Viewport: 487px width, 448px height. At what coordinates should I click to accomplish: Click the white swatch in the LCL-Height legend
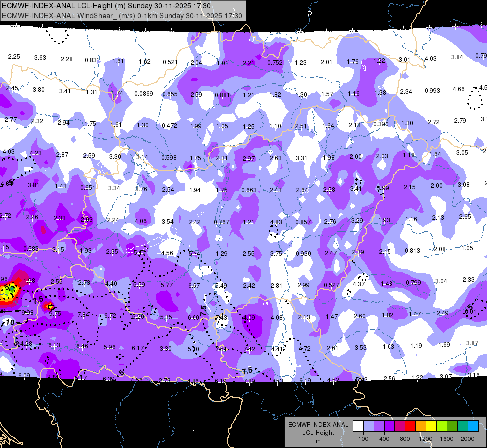(x=358, y=426)
